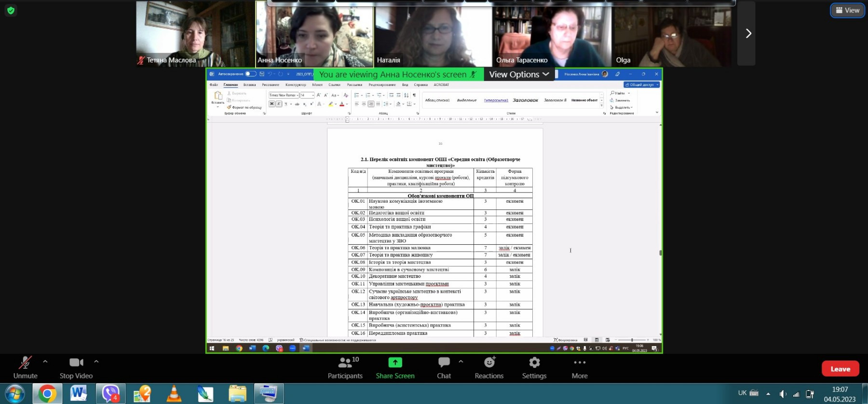The height and width of the screenshot is (404, 868).
Task: Click the table cell 'Декоративне мистецтво'
Action: [420, 277]
